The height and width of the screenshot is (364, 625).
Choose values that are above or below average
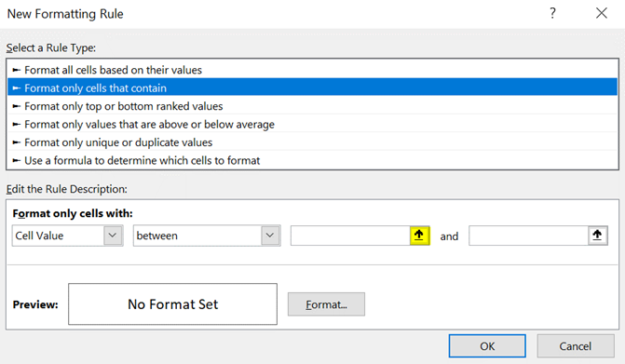(313, 124)
